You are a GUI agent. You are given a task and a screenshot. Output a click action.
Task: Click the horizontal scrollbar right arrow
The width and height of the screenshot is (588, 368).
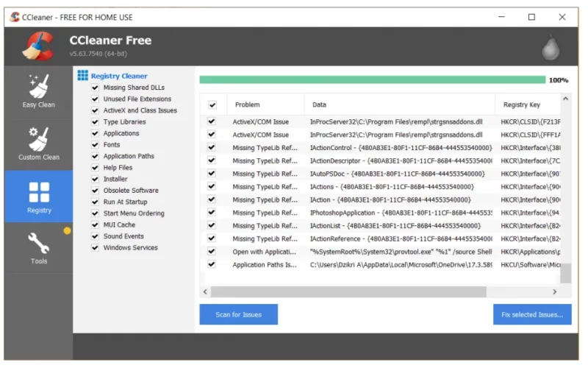click(x=555, y=291)
